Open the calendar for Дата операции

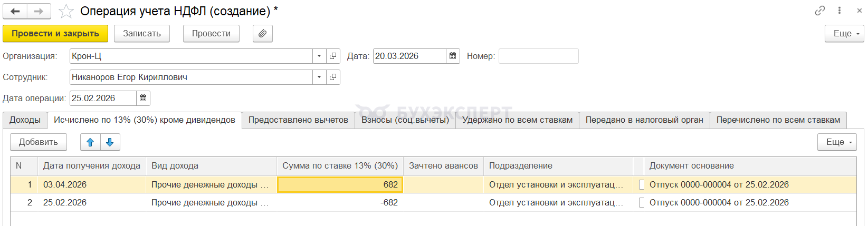coord(143,99)
